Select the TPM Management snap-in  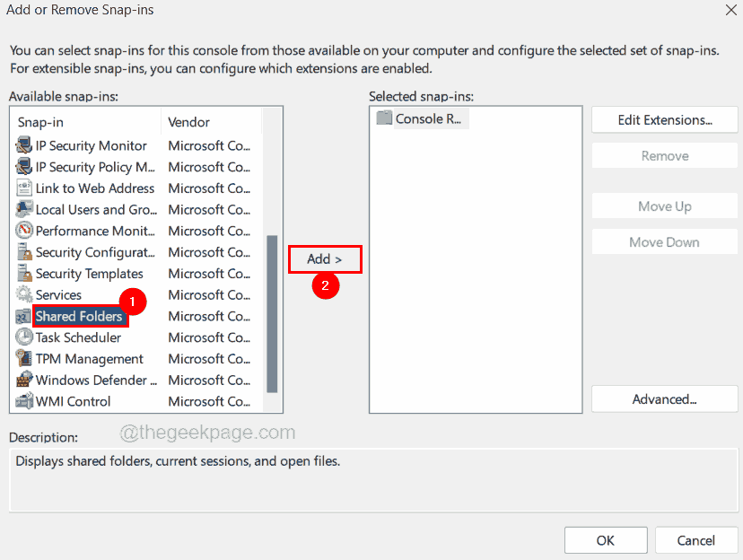[77, 358]
